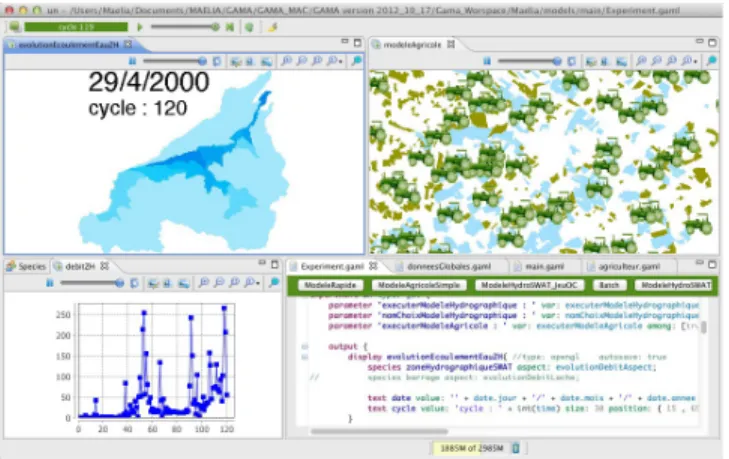Click the step-simulation icon after the speed slider
The height and width of the screenshot is (459, 729).
pos(230,27)
